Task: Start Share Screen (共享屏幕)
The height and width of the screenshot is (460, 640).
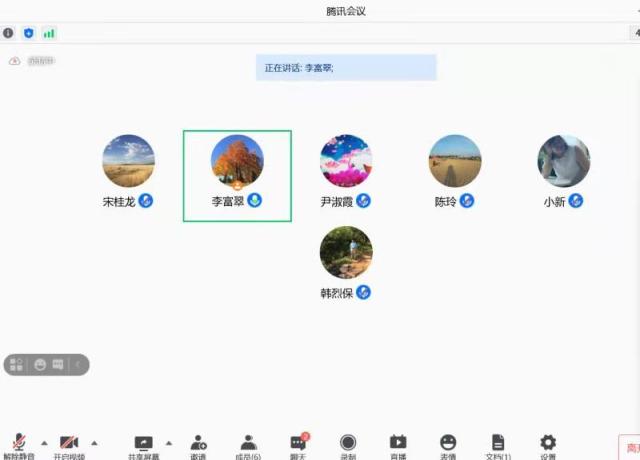Action: pos(144,444)
